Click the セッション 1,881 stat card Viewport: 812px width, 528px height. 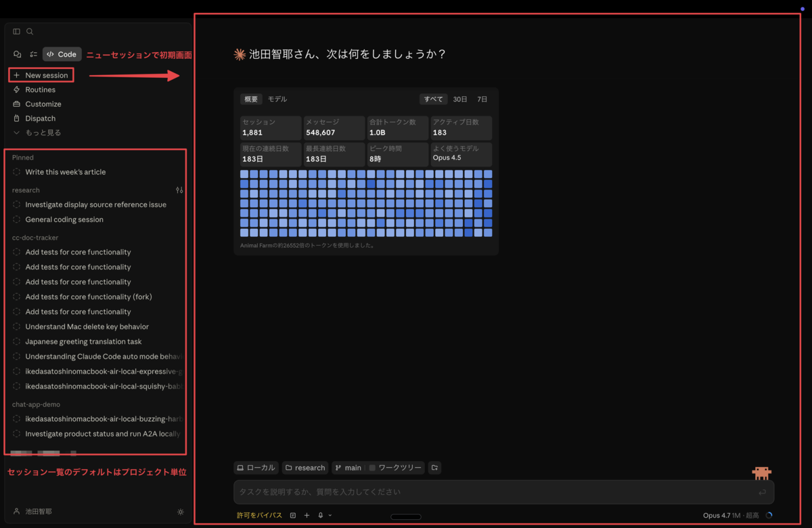(x=271, y=127)
